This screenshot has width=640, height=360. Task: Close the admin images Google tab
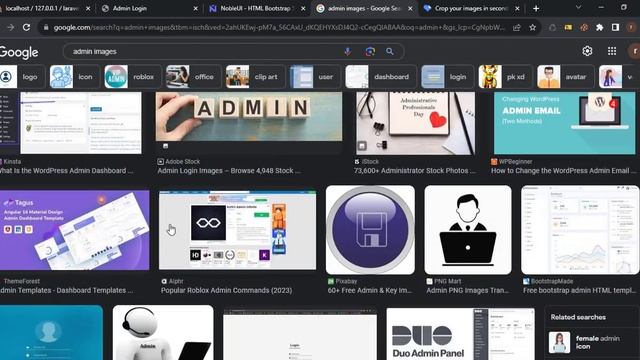410,8
